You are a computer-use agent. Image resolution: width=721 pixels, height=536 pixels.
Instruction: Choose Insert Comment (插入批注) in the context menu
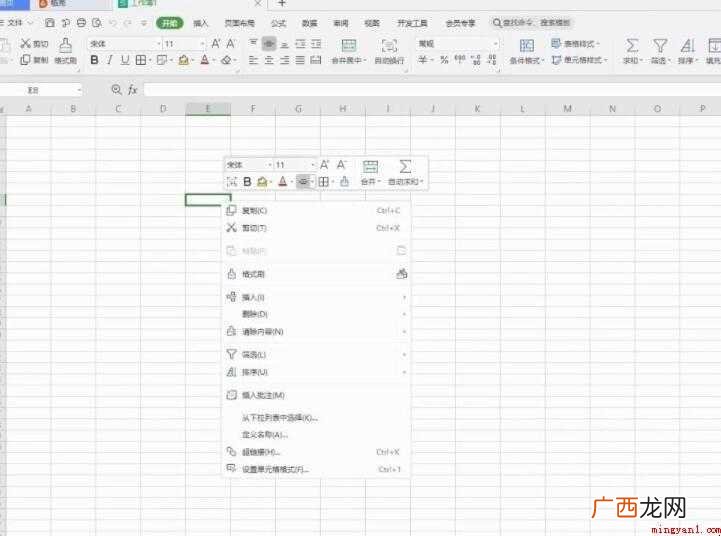pos(316,395)
